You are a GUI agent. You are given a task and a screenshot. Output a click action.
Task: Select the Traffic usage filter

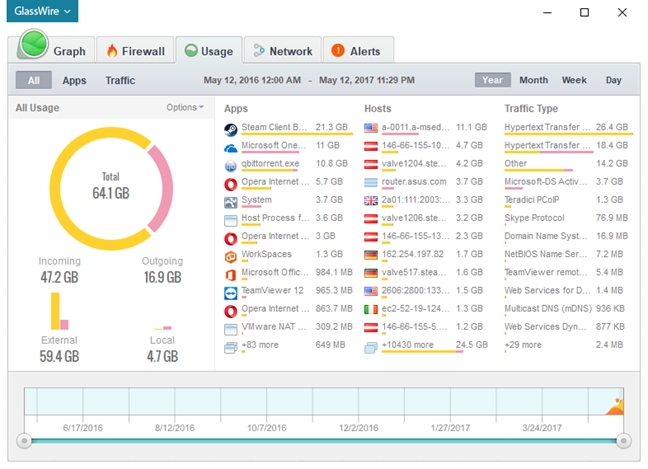pos(120,80)
